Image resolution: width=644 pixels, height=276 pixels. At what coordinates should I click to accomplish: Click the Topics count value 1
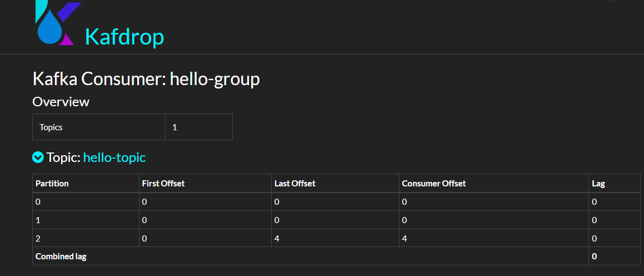point(174,127)
